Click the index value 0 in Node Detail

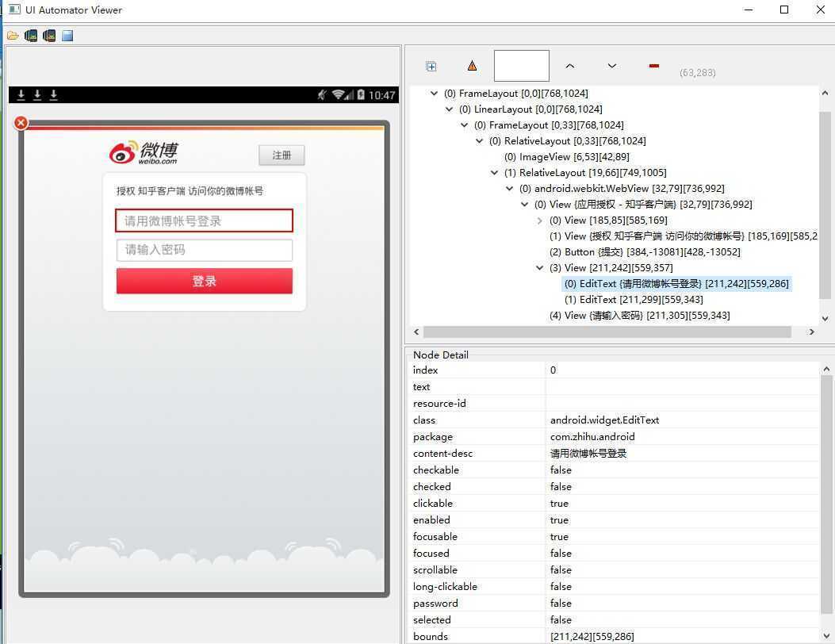tap(553, 370)
